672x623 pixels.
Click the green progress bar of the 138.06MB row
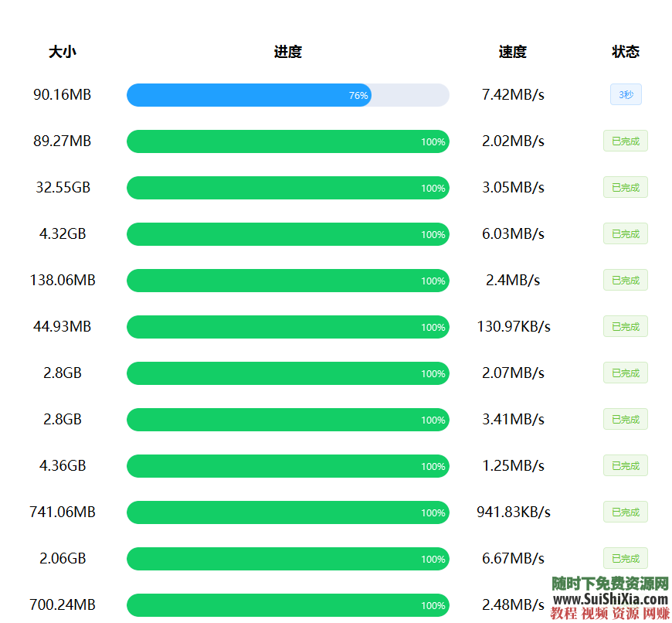pos(287,281)
